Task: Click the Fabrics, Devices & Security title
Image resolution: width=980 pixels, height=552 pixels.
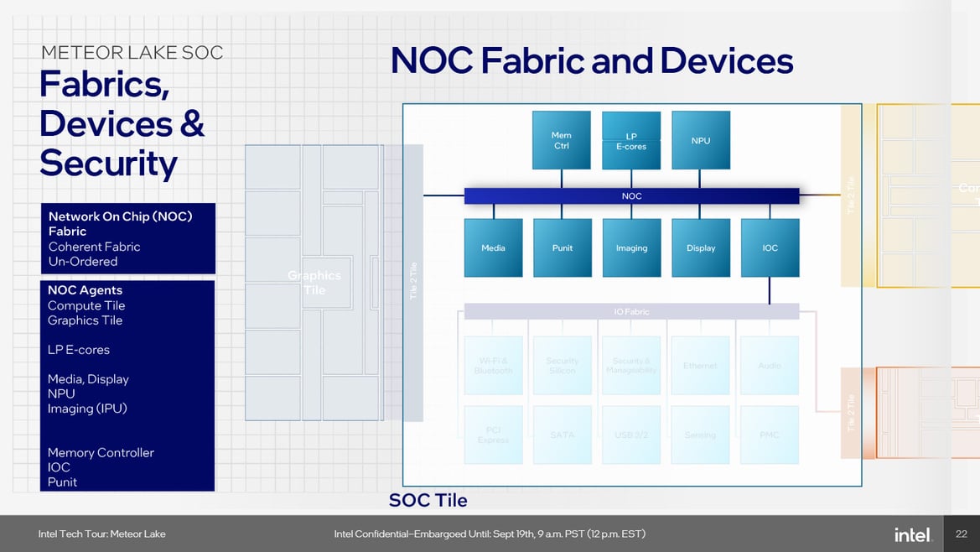Action: (x=122, y=124)
